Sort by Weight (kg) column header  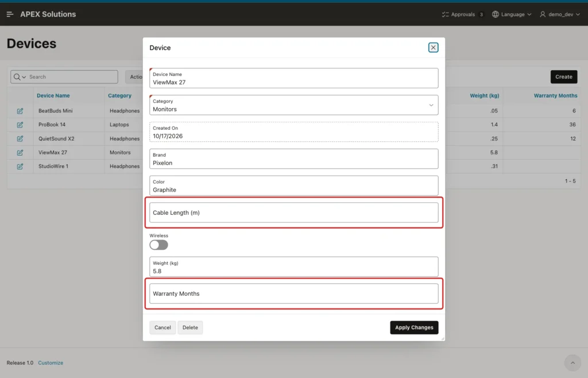click(x=485, y=95)
